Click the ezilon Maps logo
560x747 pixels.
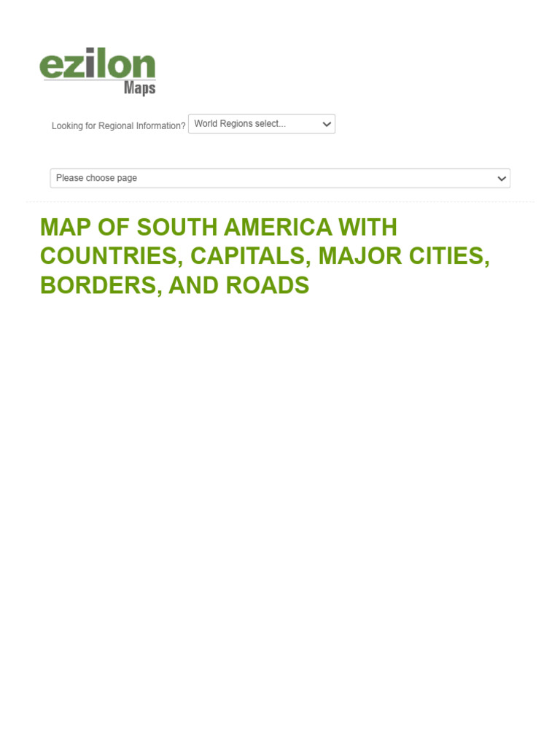(98, 71)
